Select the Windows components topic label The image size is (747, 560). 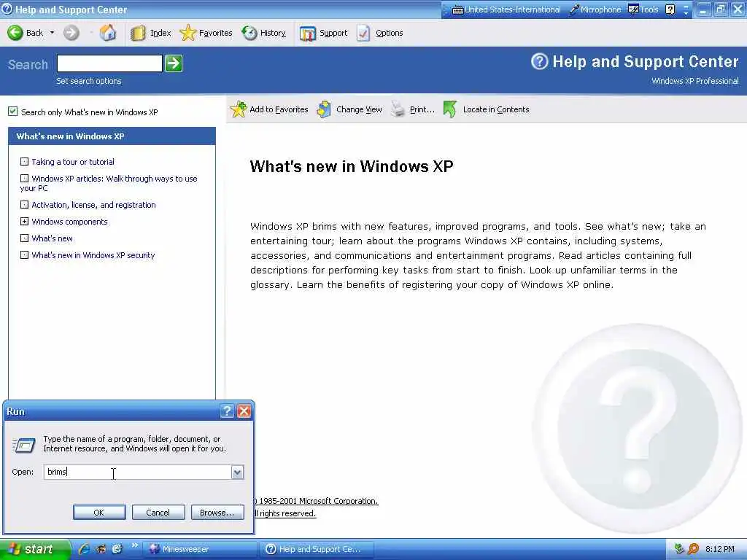(69, 222)
